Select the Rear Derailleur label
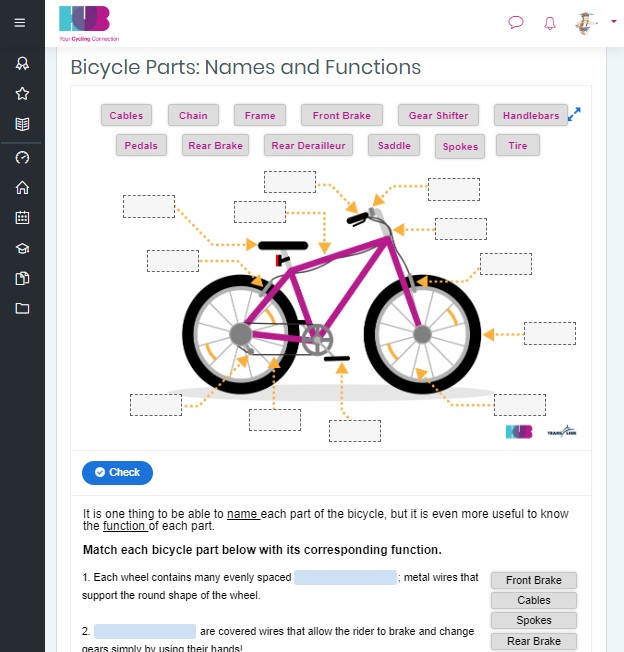The height and width of the screenshot is (652, 624). pos(309,146)
